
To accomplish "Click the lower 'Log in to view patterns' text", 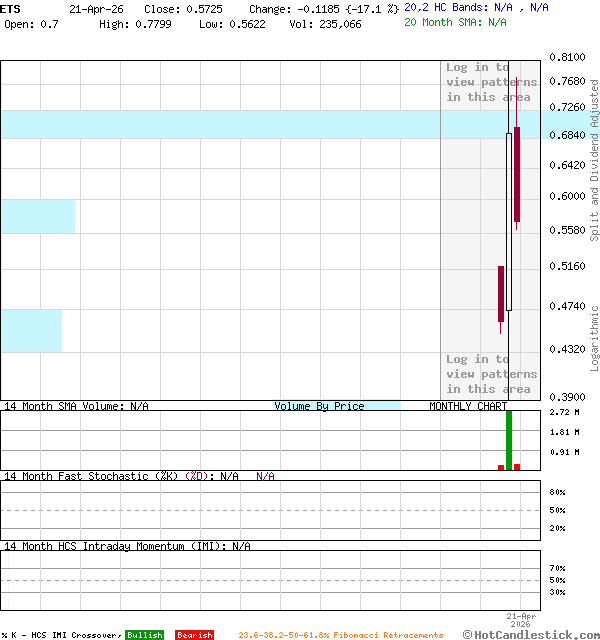I will (x=491, y=374).
